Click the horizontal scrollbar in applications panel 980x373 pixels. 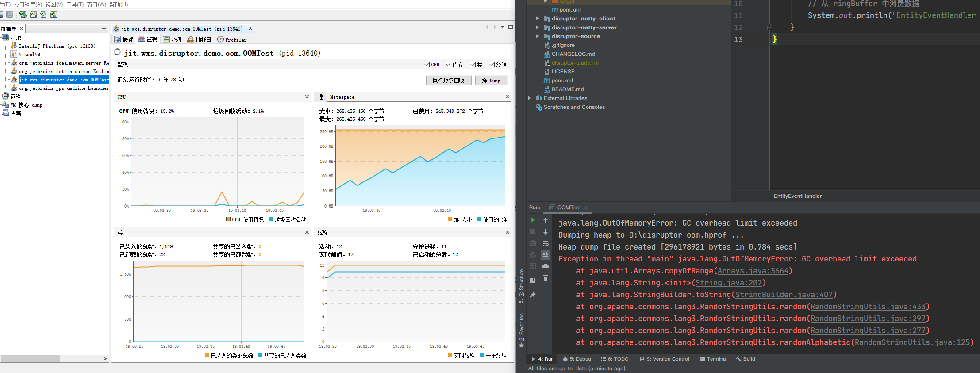click(x=30, y=358)
